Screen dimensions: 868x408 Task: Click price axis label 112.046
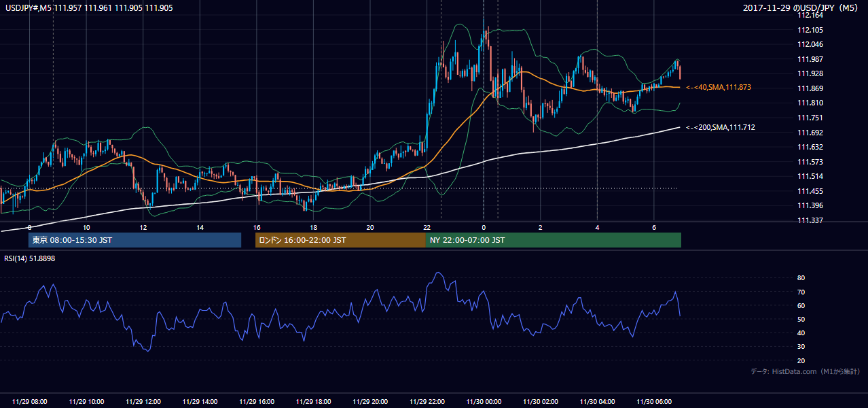(810, 44)
